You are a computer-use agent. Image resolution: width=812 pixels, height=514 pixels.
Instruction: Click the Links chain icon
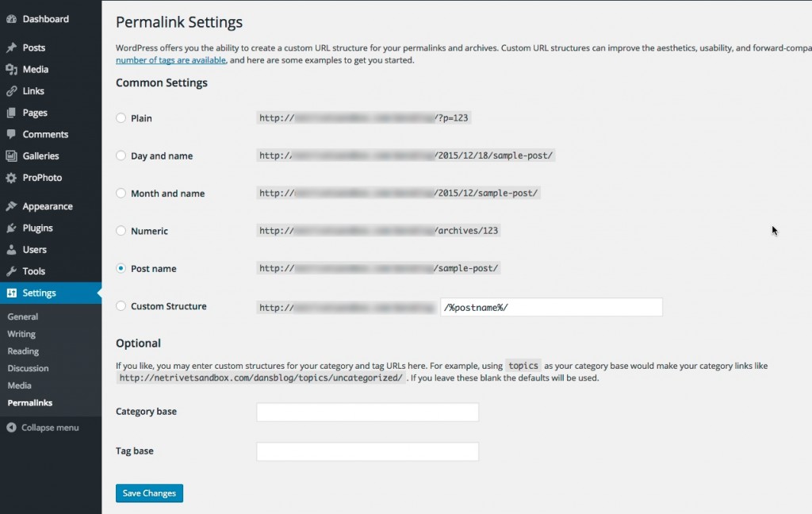click(x=11, y=91)
